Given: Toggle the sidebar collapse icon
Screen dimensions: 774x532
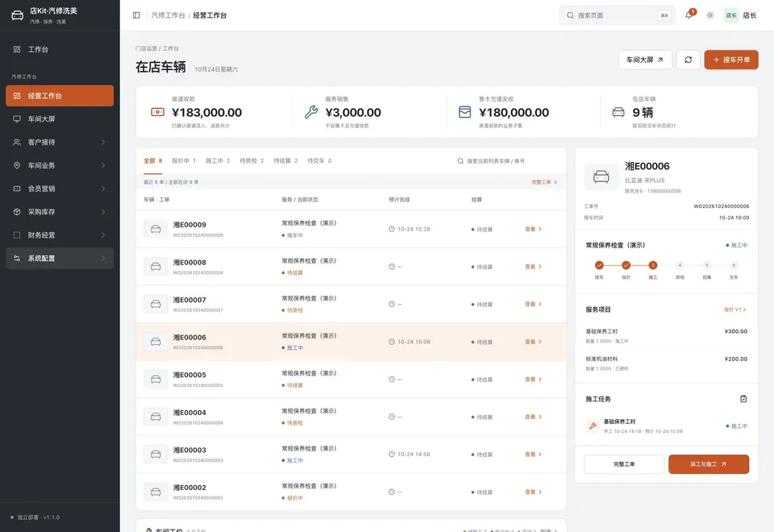Looking at the screenshot, I should [136, 15].
